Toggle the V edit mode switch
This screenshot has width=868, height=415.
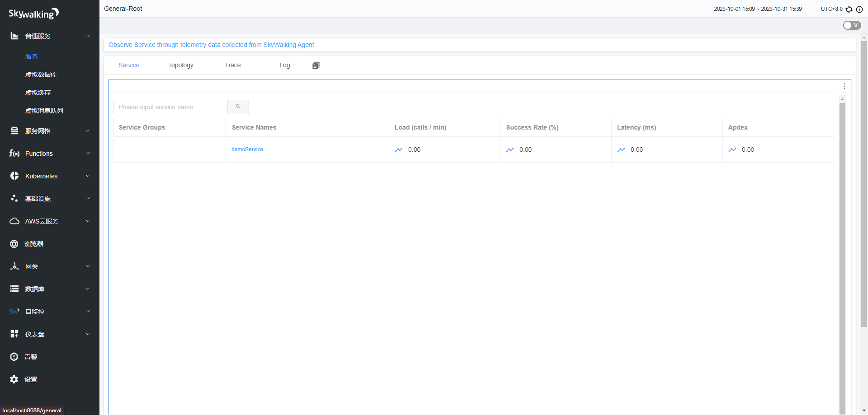[851, 25]
